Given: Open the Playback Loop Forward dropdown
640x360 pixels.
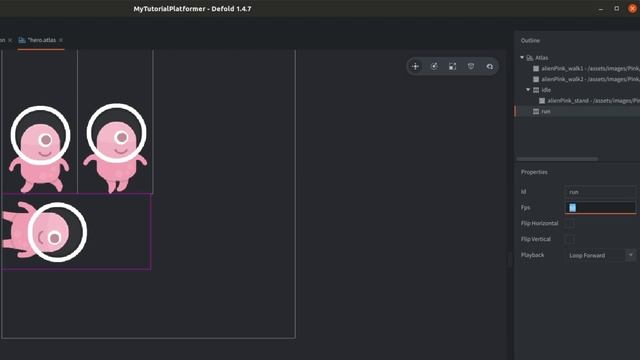Looking at the screenshot, I should (x=600, y=256).
